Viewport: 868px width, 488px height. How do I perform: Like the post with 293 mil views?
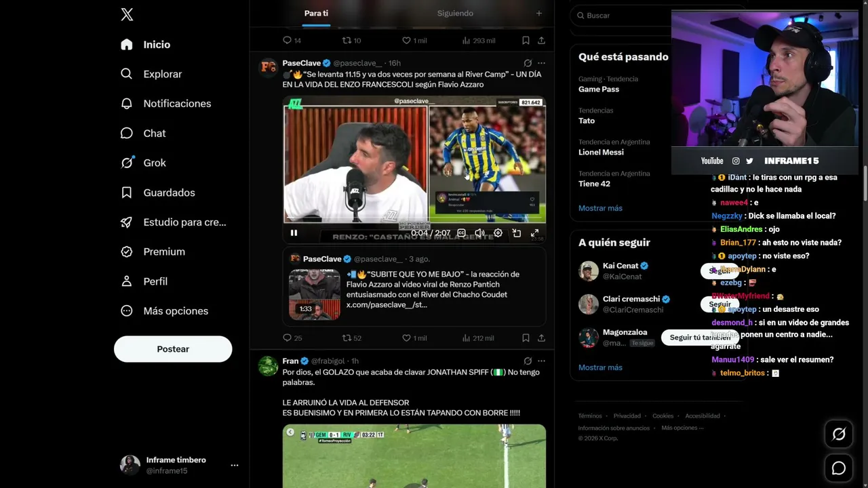tap(414, 41)
